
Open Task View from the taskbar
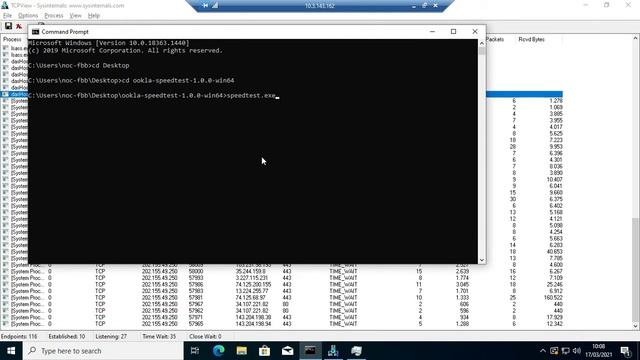click(195, 351)
